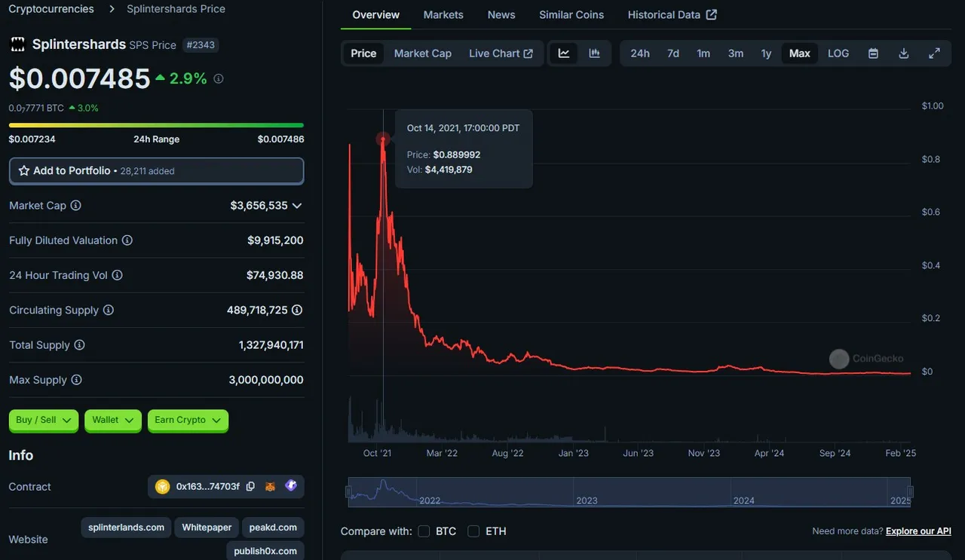Screen dimensions: 965x560
Task: Click info icon after 489,718,725 value
Action: [x=297, y=311]
